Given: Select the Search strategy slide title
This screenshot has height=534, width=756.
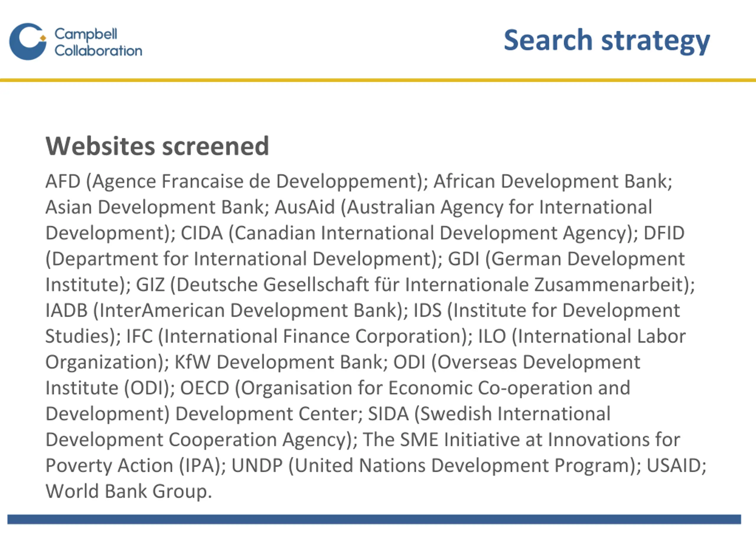Looking at the screenshot, I should pyautogui.click(x=607, y=41).
